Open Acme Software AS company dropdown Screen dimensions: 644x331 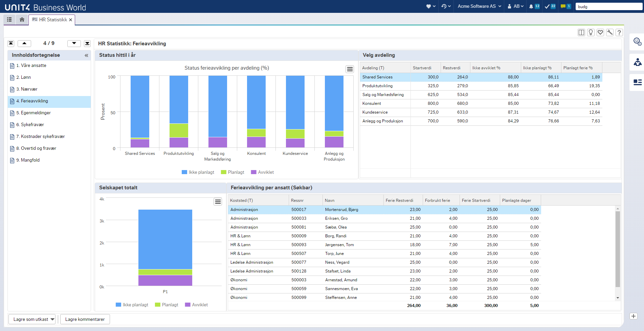tap(479, 6)
